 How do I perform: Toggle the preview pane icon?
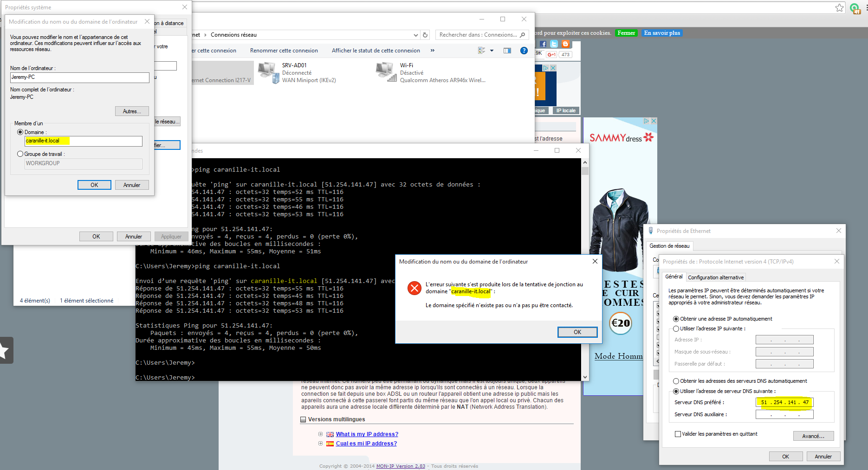(507, 51)
